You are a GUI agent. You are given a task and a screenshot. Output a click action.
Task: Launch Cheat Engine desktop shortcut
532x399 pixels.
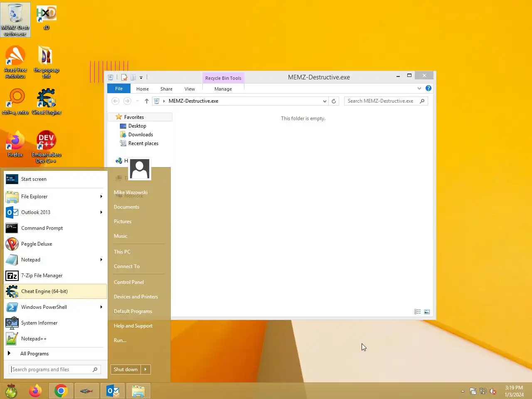46,102
